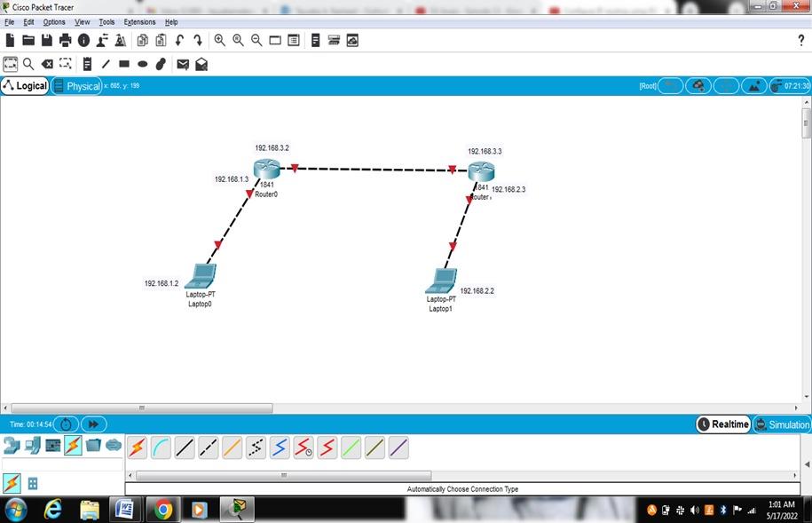Launch the Activity Wizard icon
This screenshot has height=523, width=812.
(x=103, y=41)
